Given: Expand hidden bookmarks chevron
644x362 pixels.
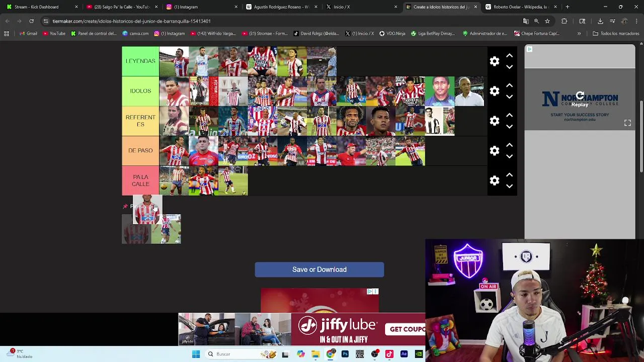Looking at the screenshot, I should coord(579,34).
